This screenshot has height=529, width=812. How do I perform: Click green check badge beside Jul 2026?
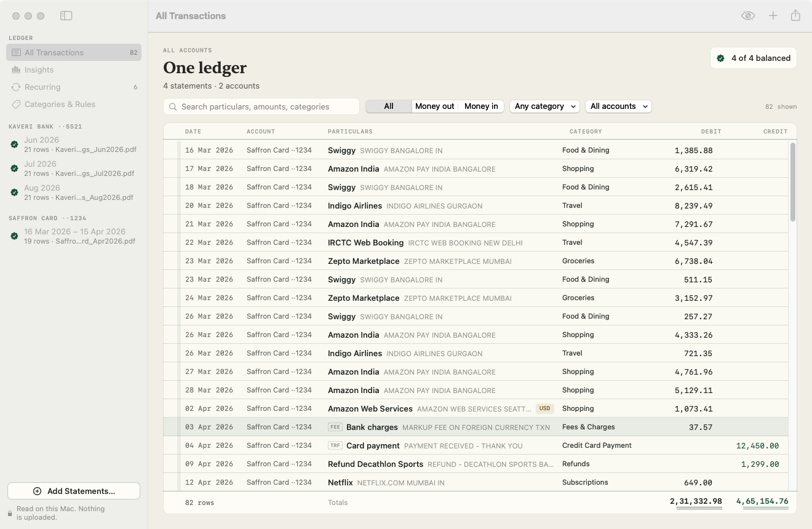coord(14,169)
